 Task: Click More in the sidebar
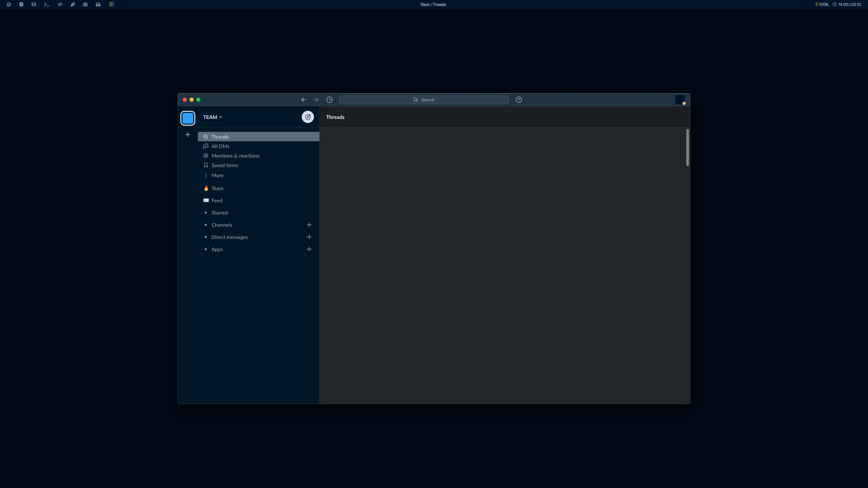[x=217, y=176]
